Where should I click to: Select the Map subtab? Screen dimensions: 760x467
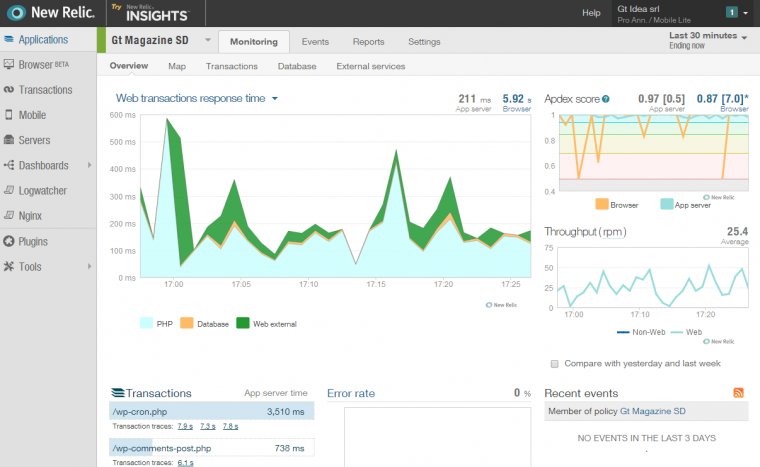tap(177, 66)
